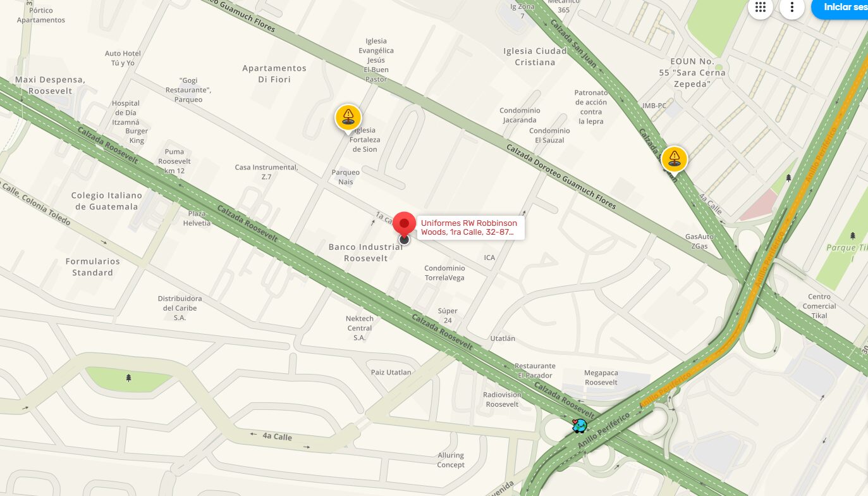Open the three-dot more options menu
Image resolution: width=868 pixels, height=496 pixels.
(792, 8)
